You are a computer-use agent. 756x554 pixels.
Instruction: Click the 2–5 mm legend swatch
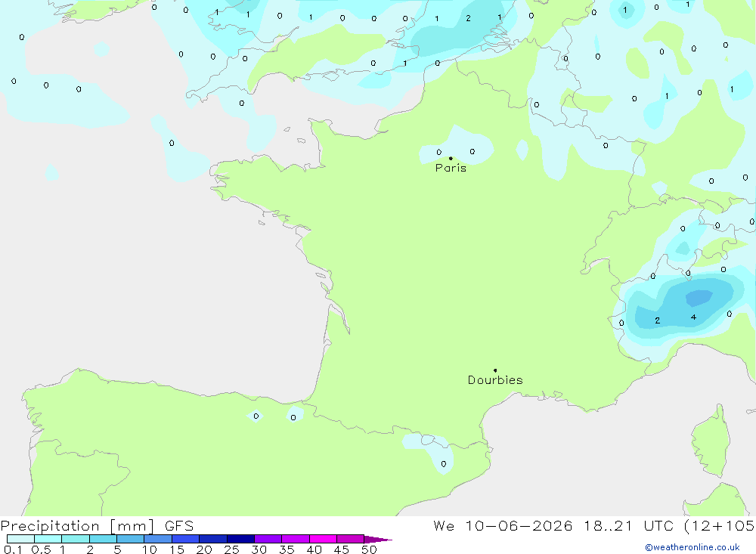click(x=103, y=539)
